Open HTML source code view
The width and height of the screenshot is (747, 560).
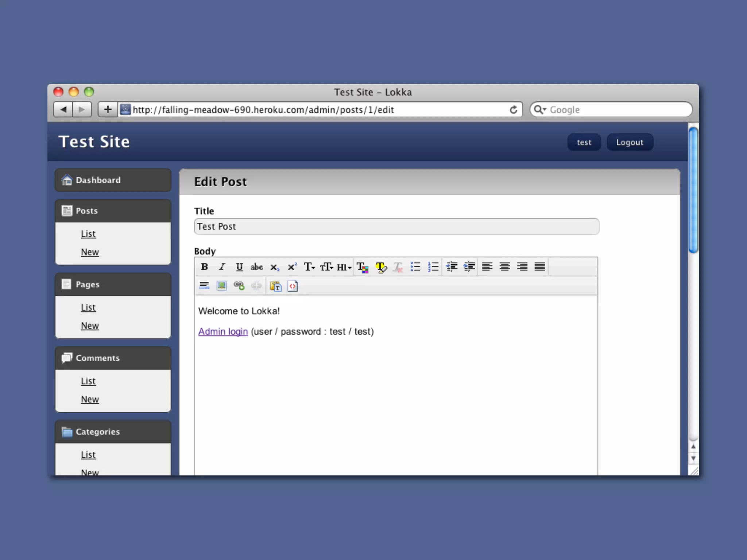[x=293, y=286]
